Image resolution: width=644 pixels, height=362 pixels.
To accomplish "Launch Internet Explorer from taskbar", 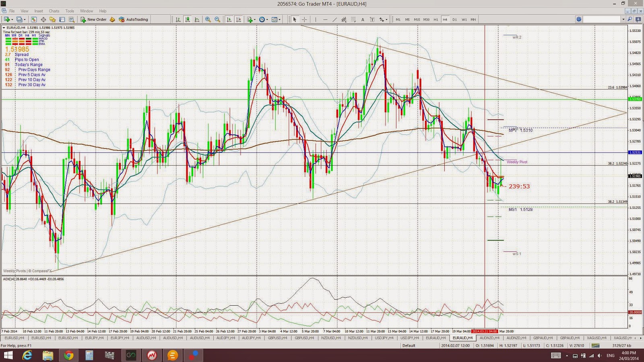I will 27,355.
